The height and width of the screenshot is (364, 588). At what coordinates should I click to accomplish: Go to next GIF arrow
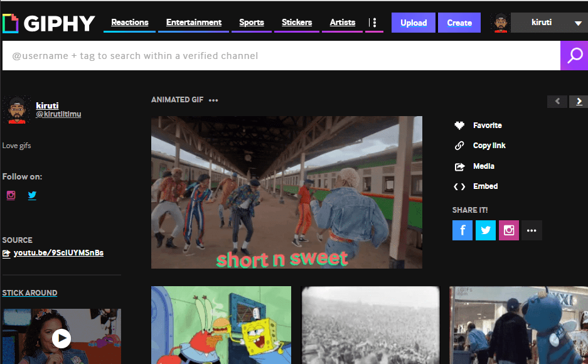click(x=579, y=101)
